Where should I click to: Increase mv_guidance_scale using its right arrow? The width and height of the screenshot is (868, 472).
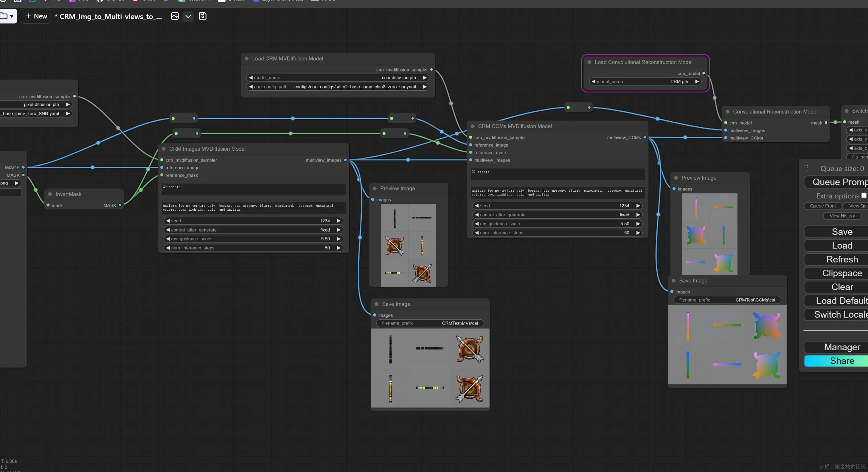(339, 238)
